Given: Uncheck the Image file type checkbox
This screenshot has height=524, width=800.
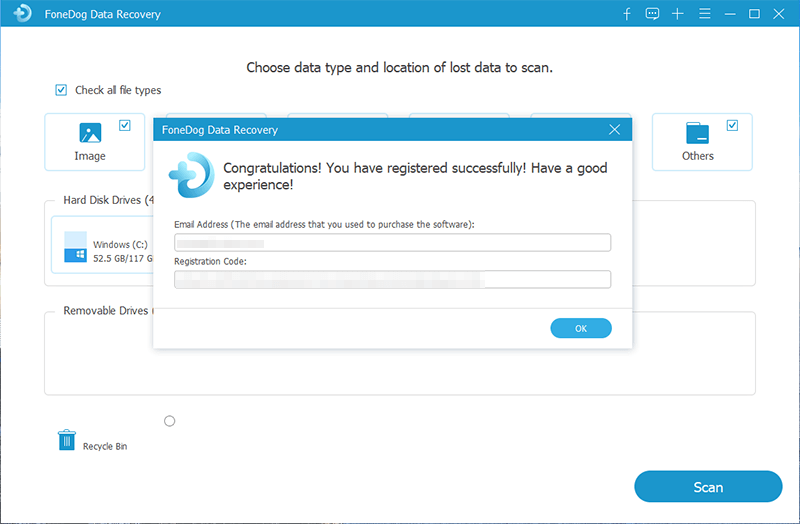Looking at the screenshot, I should 124,126.
